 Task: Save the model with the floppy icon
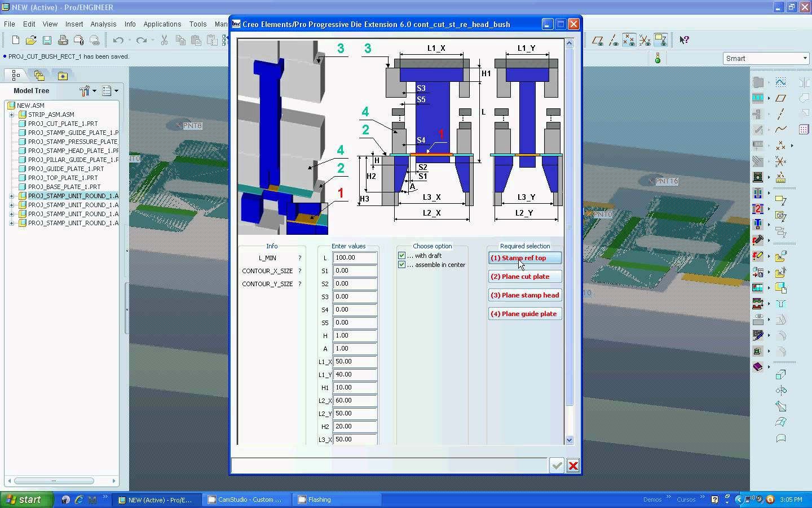click(x=47, y=40)
